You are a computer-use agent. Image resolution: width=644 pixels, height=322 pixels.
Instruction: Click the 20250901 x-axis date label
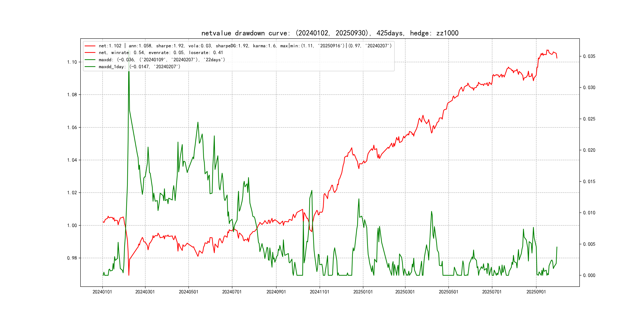[x=536, y=292]
